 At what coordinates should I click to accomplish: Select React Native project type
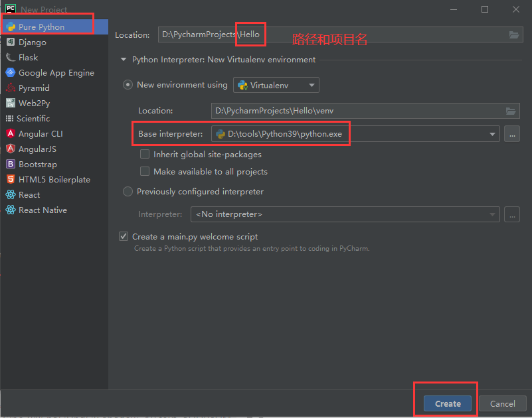coord(54,210)
